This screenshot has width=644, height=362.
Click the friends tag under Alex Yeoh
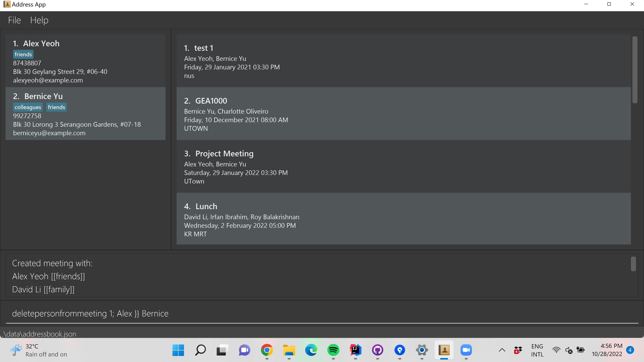click(x=23, y=54)
